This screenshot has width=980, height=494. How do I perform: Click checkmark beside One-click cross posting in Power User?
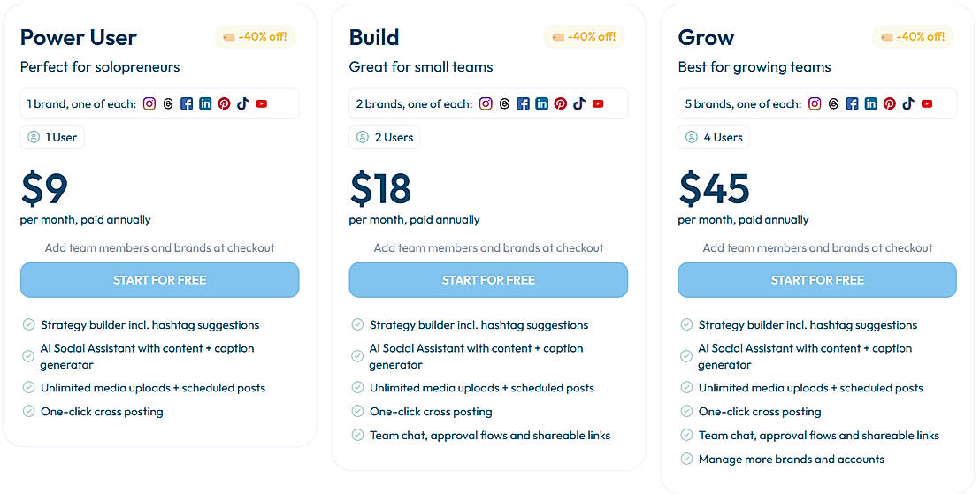coord(28,411)
